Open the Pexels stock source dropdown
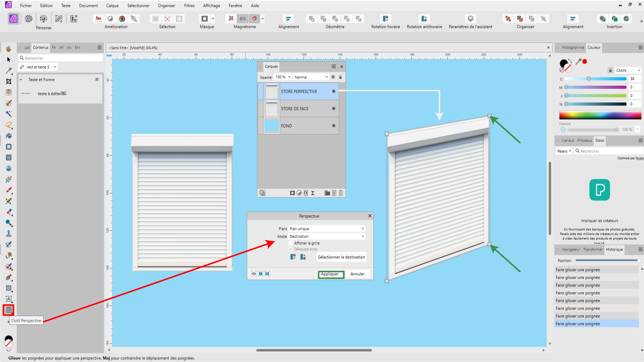 (x=564, y=151)
